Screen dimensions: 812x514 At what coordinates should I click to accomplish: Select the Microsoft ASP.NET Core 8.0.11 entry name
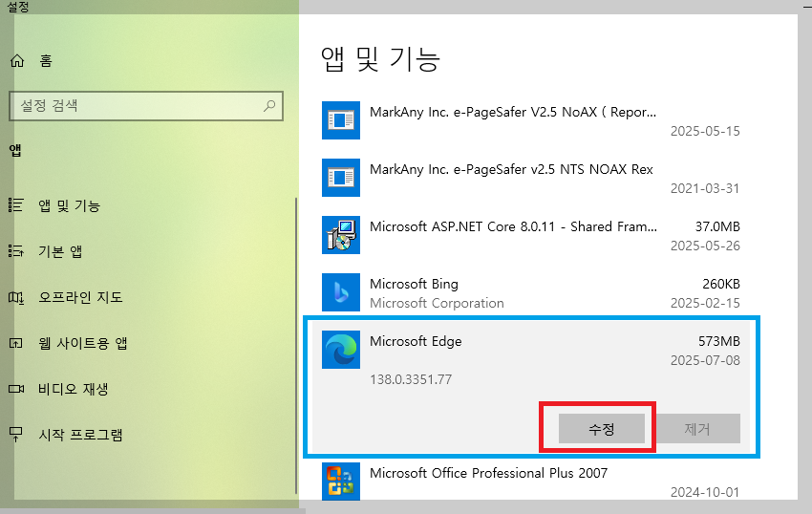(x=513, y=227)
